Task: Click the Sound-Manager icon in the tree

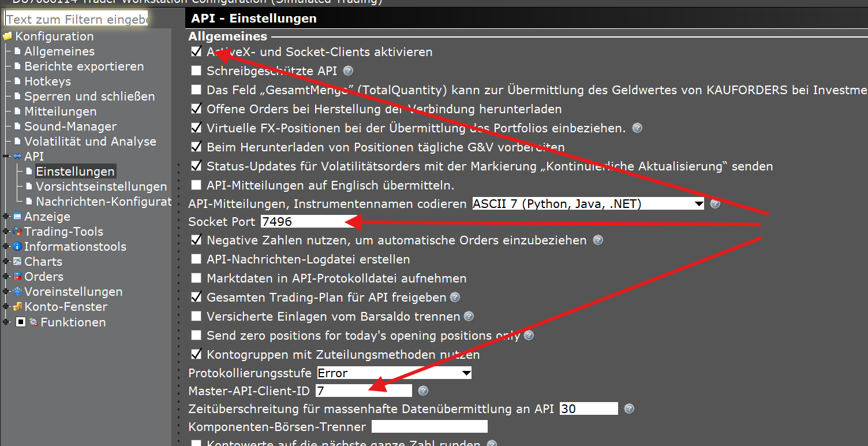Action: [x=17, y=126]
